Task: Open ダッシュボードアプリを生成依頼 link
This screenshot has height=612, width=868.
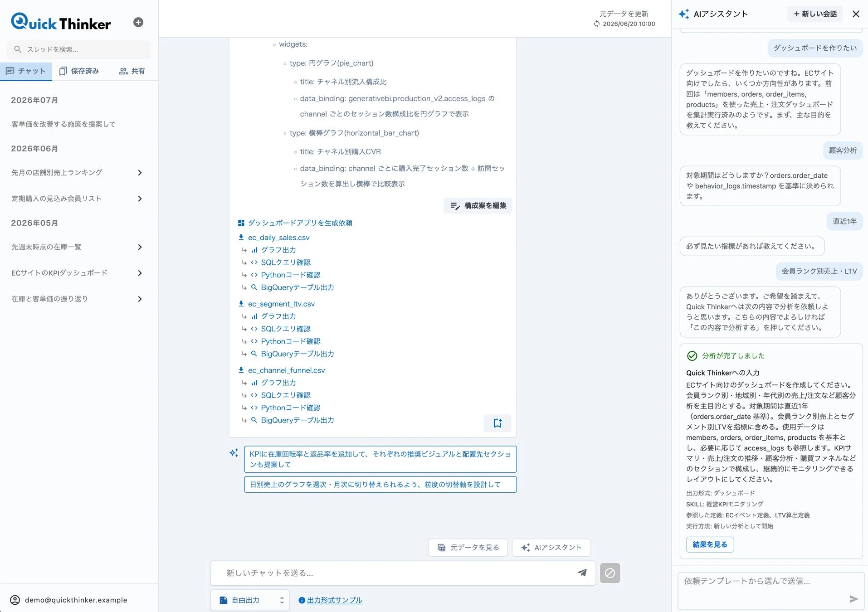Action: [300, 223]
